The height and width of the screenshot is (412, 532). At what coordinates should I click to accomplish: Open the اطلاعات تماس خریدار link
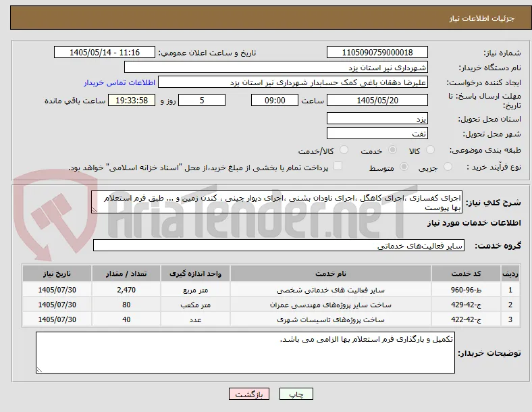click(119, 82)
